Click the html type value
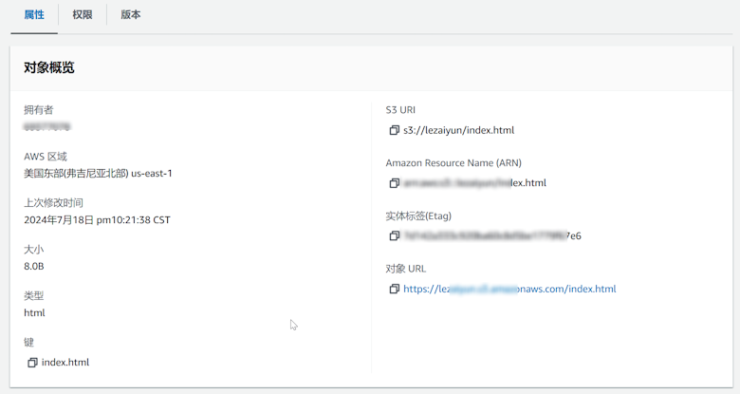This screenshot has height=394, width=740. click(34, 312)
